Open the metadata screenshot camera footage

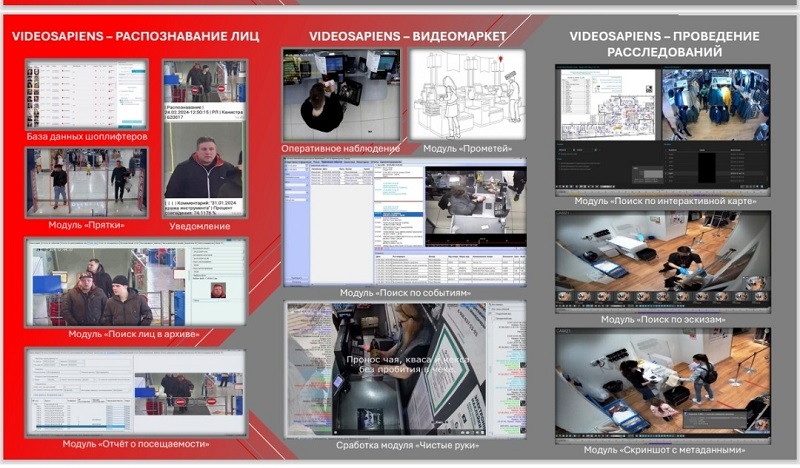coord(663,384)
